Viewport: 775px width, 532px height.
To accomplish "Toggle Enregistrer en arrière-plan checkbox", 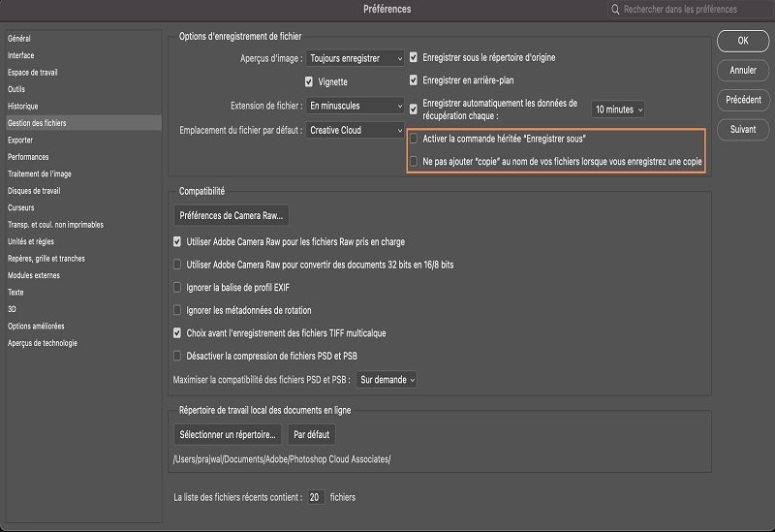I will pos(414,80).
